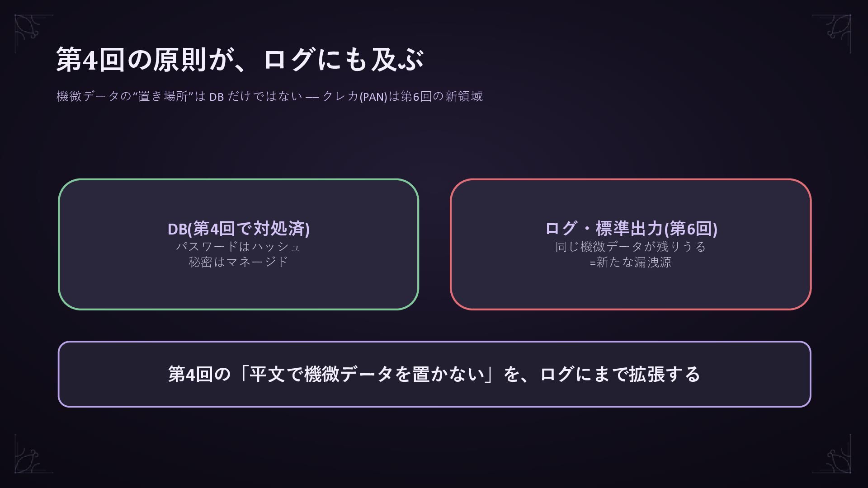This screenshot has width=868, height=488.
Task: Click the text =新たな漏洩源
Action: 631,262
